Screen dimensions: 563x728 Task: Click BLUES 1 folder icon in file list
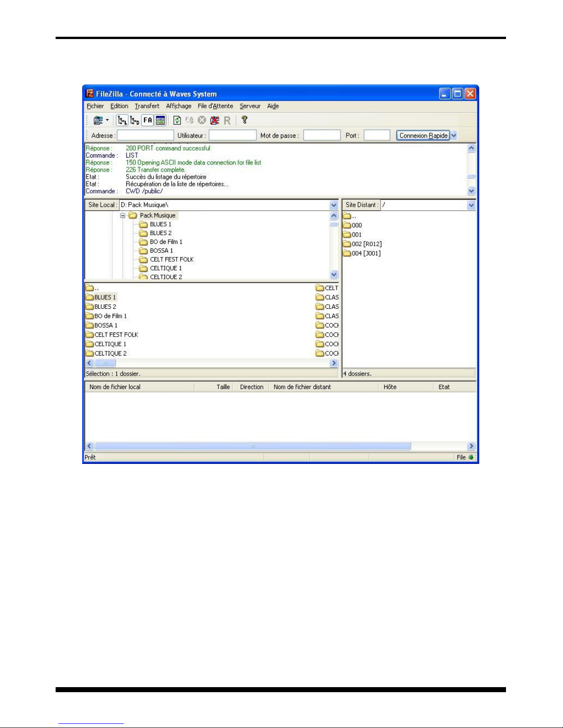(x=90, y=297)
